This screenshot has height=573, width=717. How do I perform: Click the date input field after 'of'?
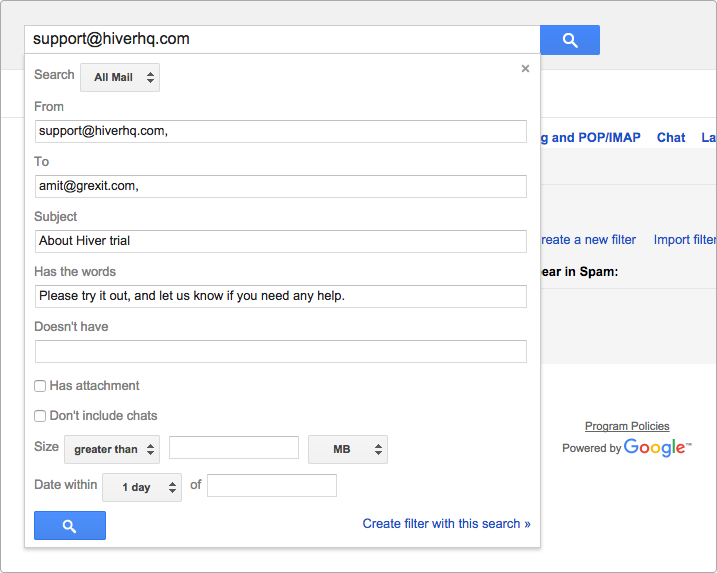click(272, 486)
